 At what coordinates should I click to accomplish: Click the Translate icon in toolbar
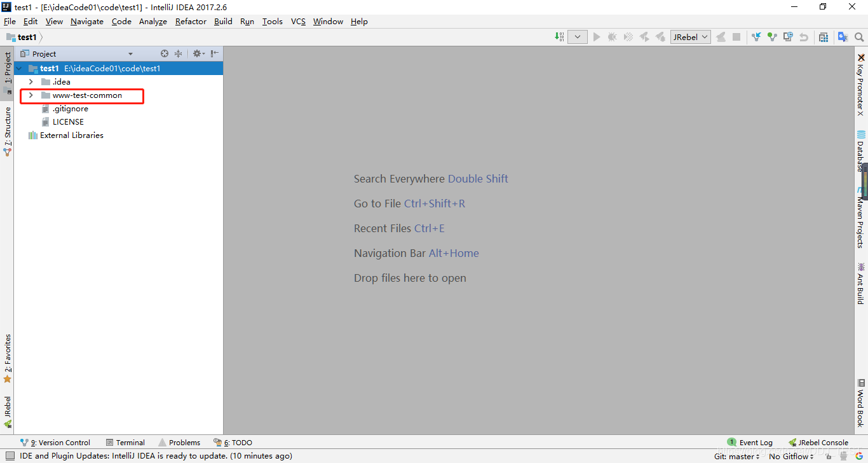pyautogui.click(x=843, y=37)
